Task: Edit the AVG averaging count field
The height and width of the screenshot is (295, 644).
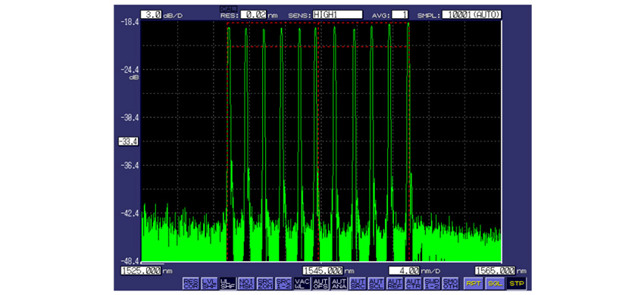Action: [x=400, y=15]
